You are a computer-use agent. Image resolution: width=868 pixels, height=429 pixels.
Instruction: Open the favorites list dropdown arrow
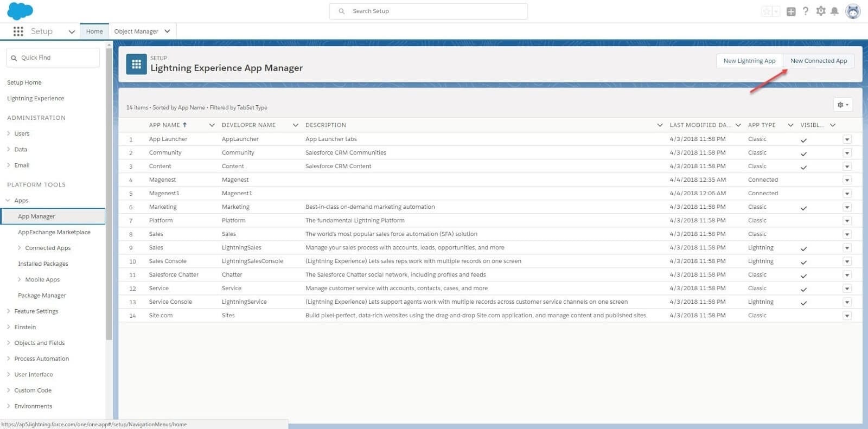(x=776, y=11)
